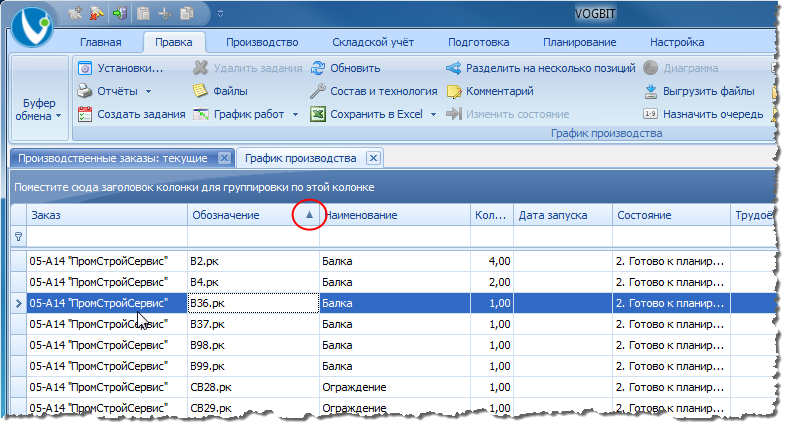
Task: Toggle the Обозначение column sort arrow
Action: coord(309,215)
